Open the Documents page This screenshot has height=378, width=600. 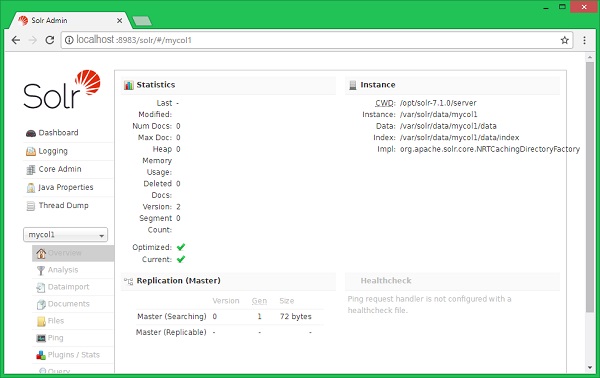pyautogui.click(x=68, y=304)
